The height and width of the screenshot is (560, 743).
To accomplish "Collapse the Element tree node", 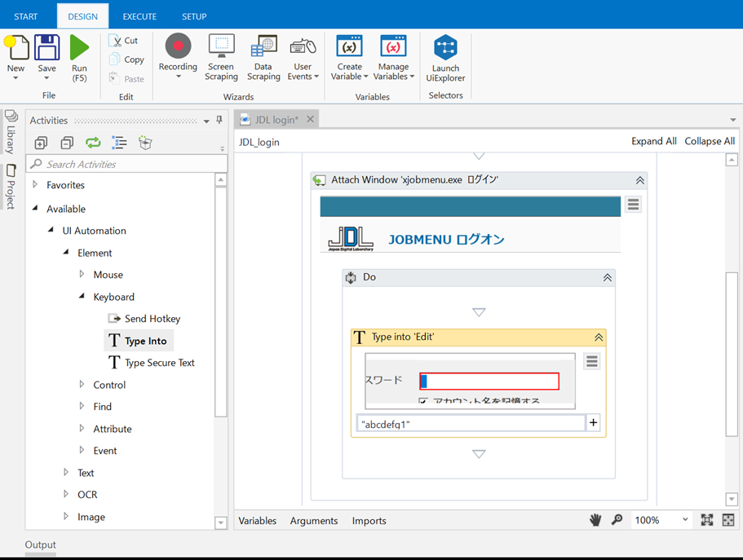I will point(66,252).
